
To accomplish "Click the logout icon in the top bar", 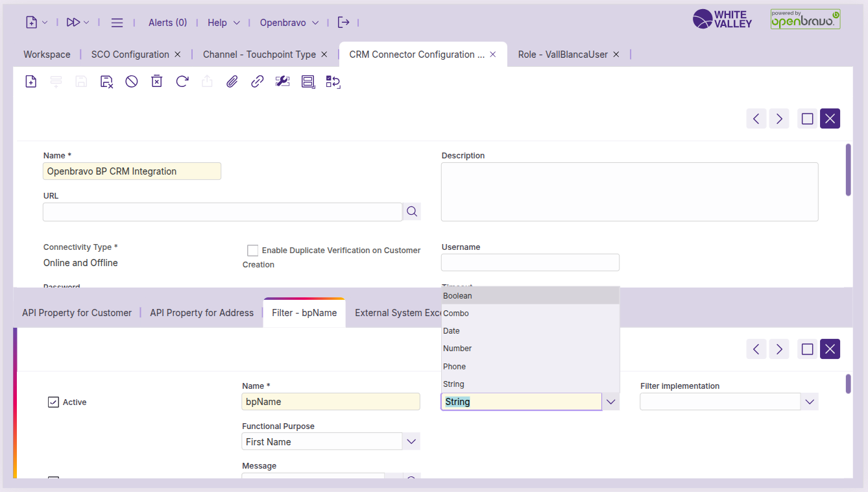I will 344,22.
